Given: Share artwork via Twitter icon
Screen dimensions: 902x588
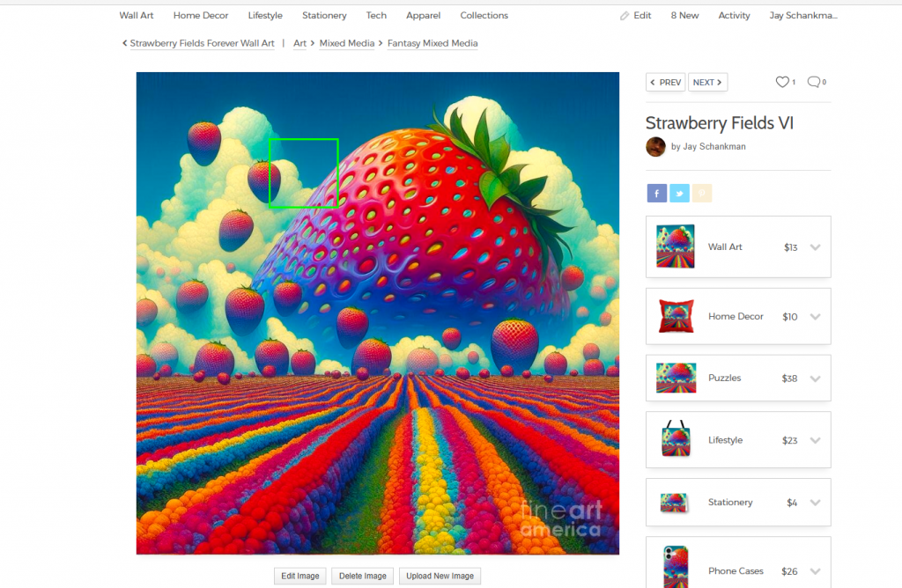Looking at the screenshot, I should coord(679,194).
